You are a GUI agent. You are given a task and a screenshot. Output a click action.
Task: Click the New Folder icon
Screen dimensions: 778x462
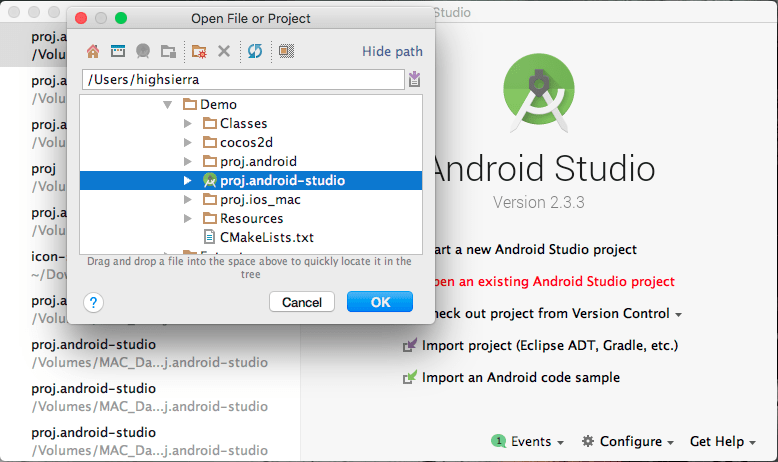pyautogui.click(x=199, y=51)
